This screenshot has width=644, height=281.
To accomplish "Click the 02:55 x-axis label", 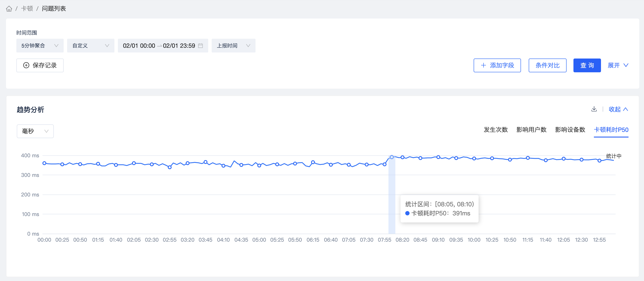I will tap(169, 240).
